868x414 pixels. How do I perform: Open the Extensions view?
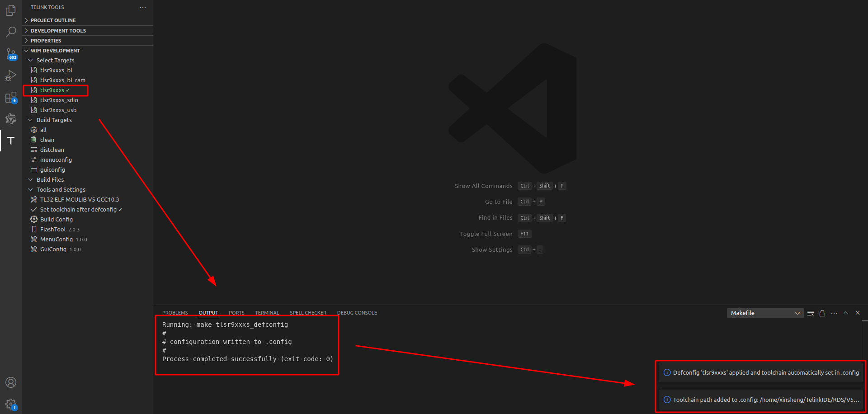click(x=10, y=97)
